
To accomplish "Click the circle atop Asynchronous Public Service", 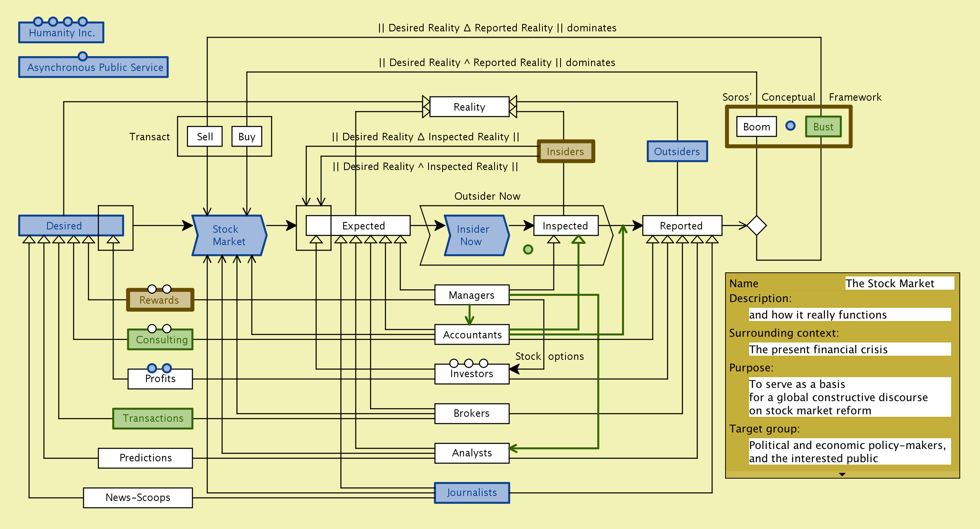I will [x=82, y=56].
